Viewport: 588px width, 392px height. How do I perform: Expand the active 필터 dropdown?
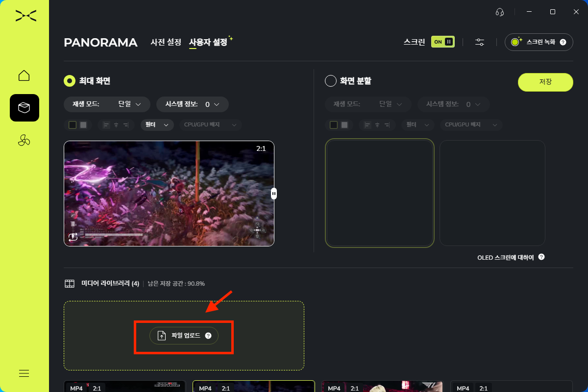click(x=157, y=125)
